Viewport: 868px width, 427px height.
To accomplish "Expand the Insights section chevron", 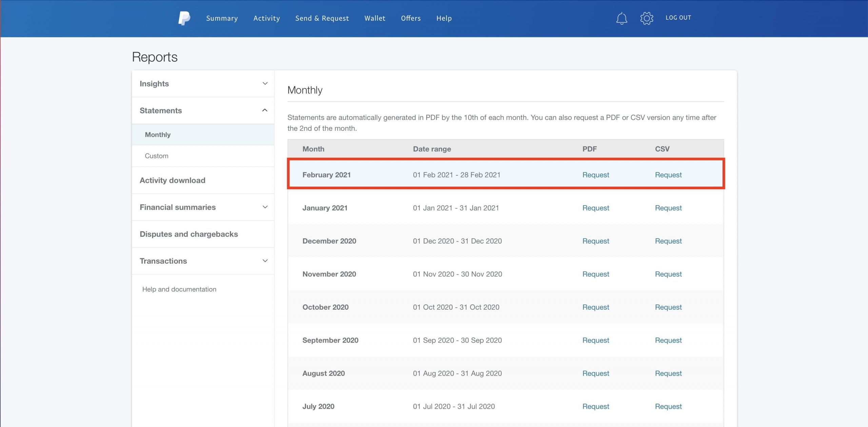I will (x=265, y=83).
